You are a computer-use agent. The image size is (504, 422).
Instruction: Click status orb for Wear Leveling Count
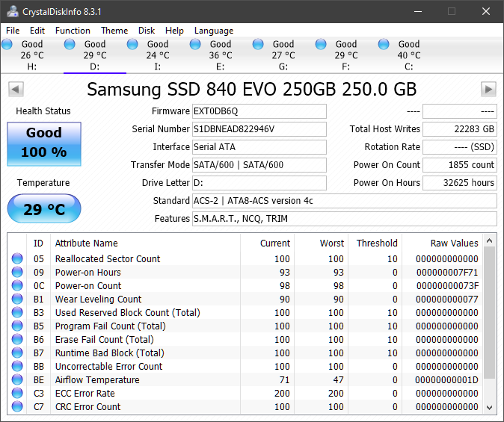point(17,299)
